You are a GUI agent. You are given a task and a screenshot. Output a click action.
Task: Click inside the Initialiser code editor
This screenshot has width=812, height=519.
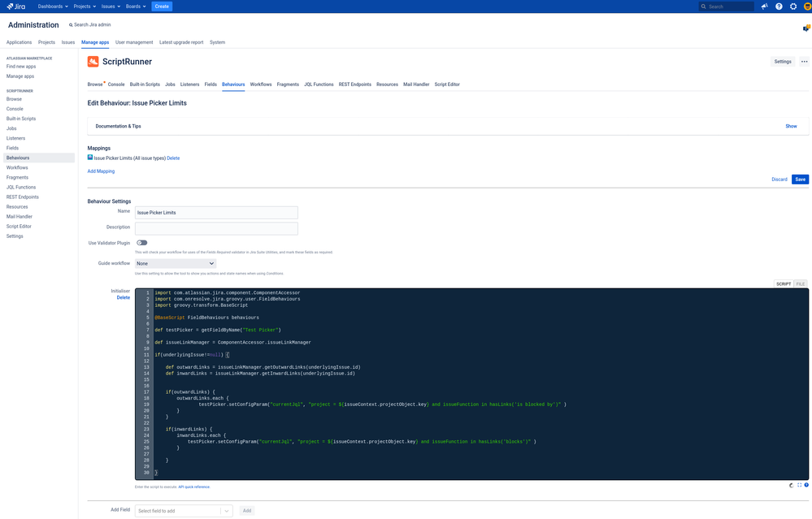click(471, 384)
